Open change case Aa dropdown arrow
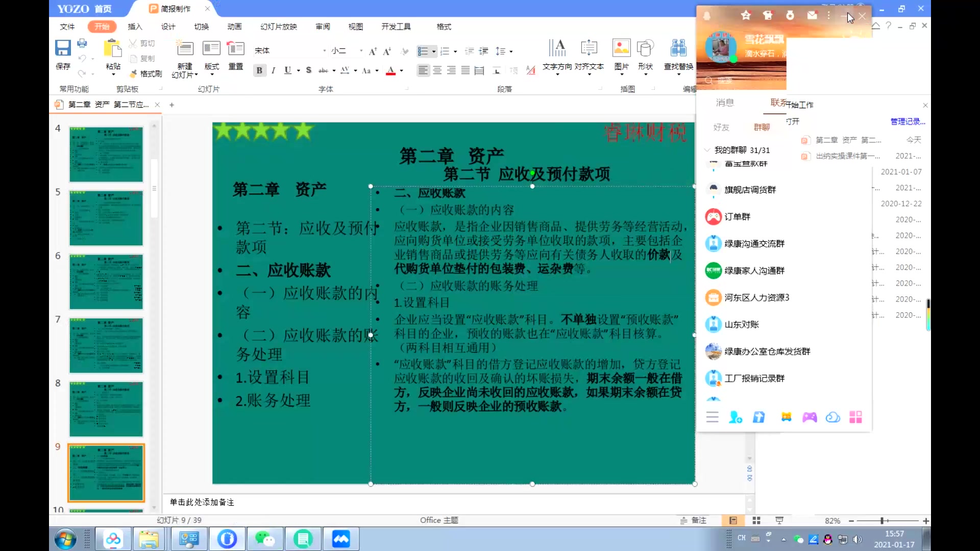 pyautogui.click(x=377, y=71)
